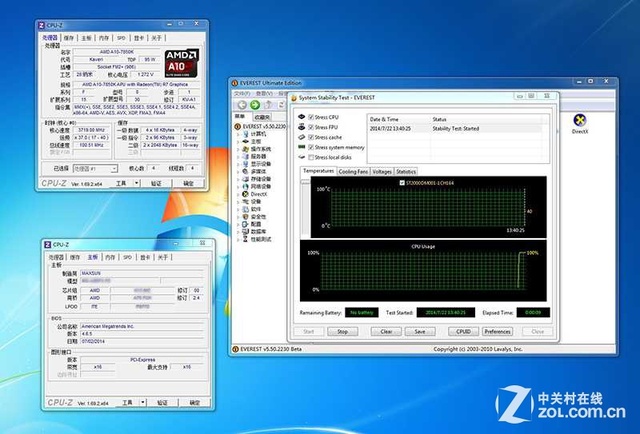The height and width of the screenshot is (434, 640).
Task: Click the Save button in stability test
Action: 420,332
